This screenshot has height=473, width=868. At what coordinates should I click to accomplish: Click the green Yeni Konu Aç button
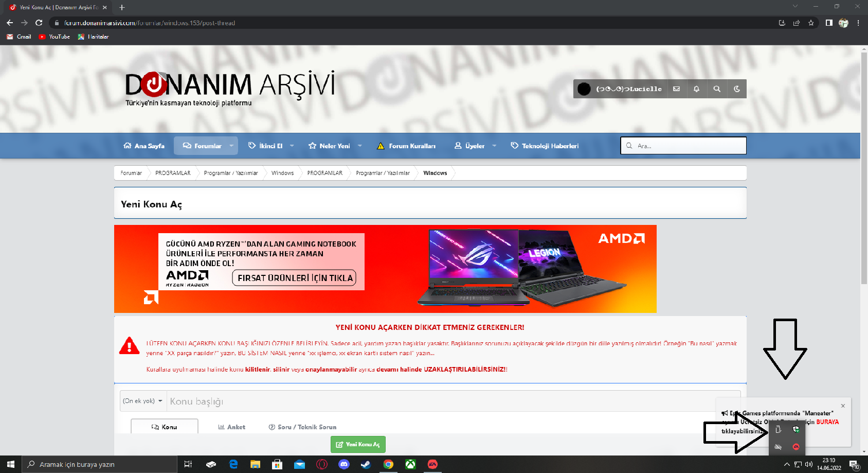point(358,444)
